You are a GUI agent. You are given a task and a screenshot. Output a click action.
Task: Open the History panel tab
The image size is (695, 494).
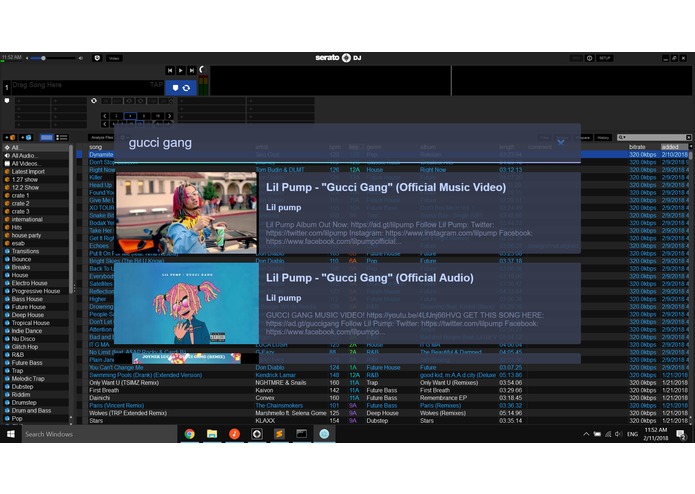[603, 137]
